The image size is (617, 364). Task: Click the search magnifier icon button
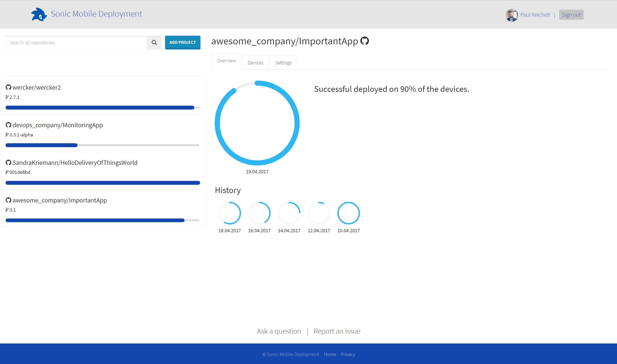(x=154, y=43)
